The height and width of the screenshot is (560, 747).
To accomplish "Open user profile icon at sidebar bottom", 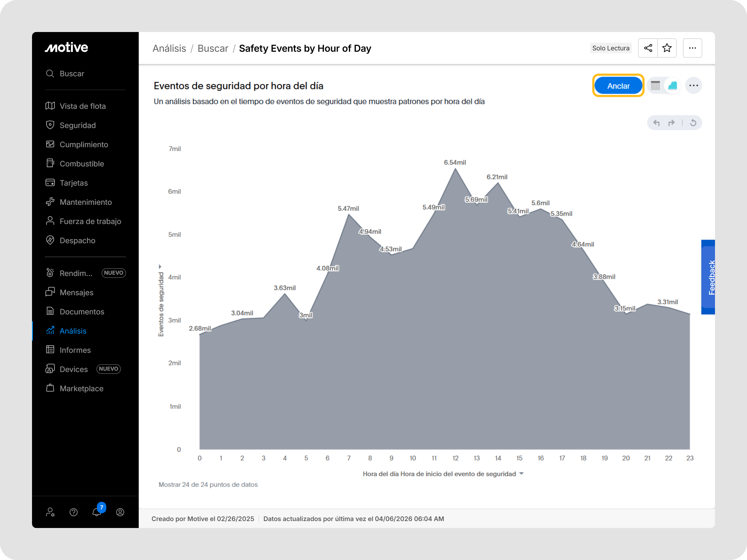I will [x=120, y=512].
